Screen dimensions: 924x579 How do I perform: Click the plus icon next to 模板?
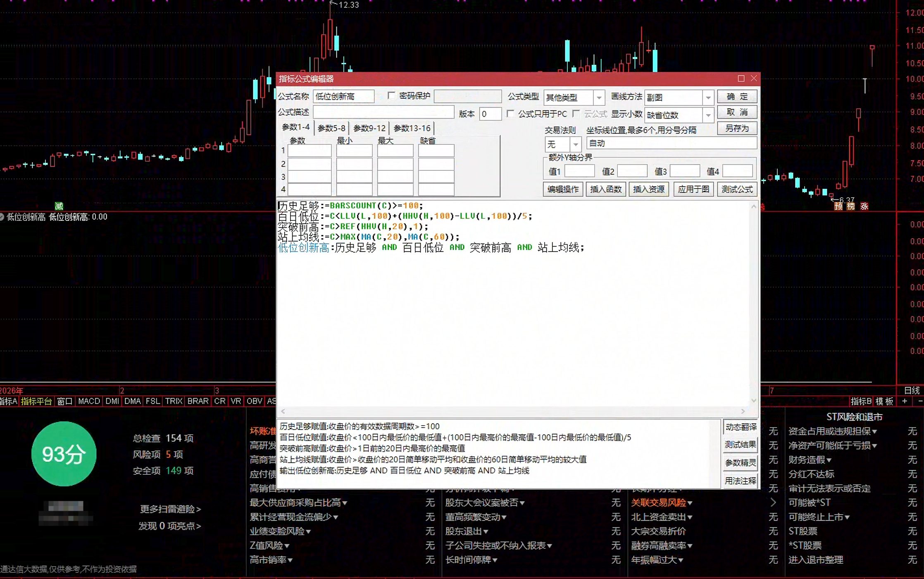(x=905, y=401)
